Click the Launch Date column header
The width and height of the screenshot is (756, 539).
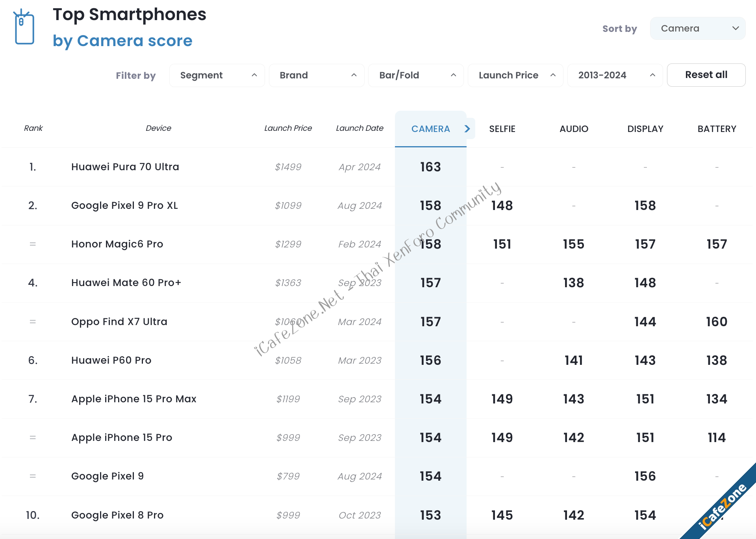click(359, 128)
